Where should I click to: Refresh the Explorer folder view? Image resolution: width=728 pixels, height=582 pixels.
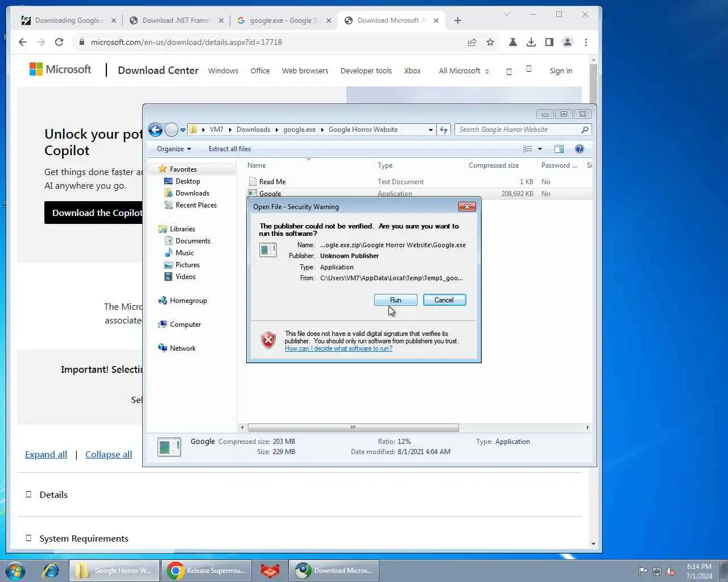pos(444,130)
